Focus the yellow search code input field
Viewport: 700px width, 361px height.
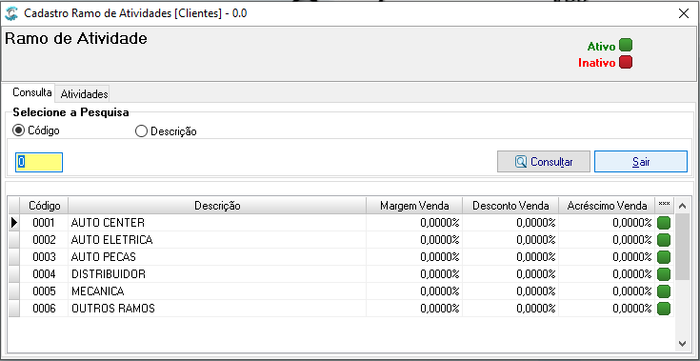39,162
